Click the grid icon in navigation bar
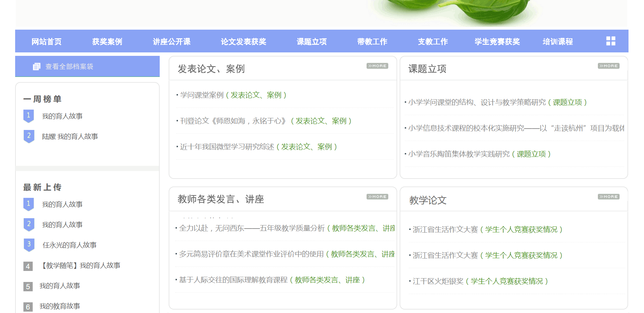This screenshot has height=313, width=644. [x=611, y=41]
